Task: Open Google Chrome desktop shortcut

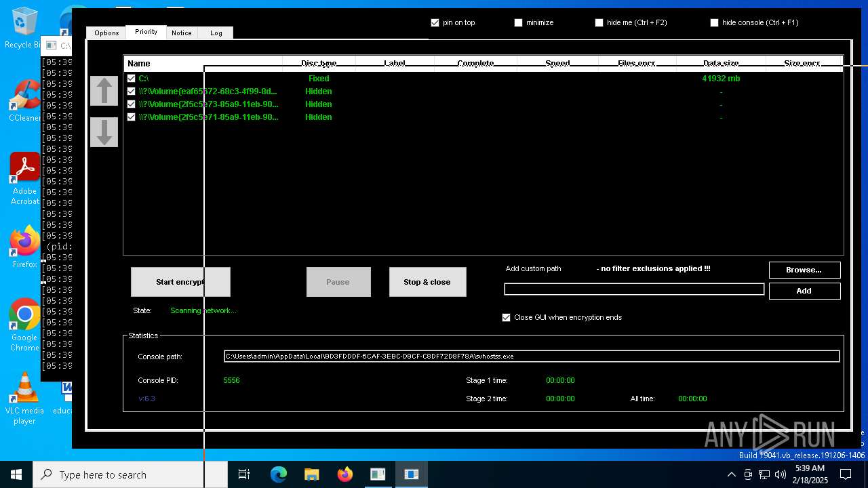Action: (24, 325)
